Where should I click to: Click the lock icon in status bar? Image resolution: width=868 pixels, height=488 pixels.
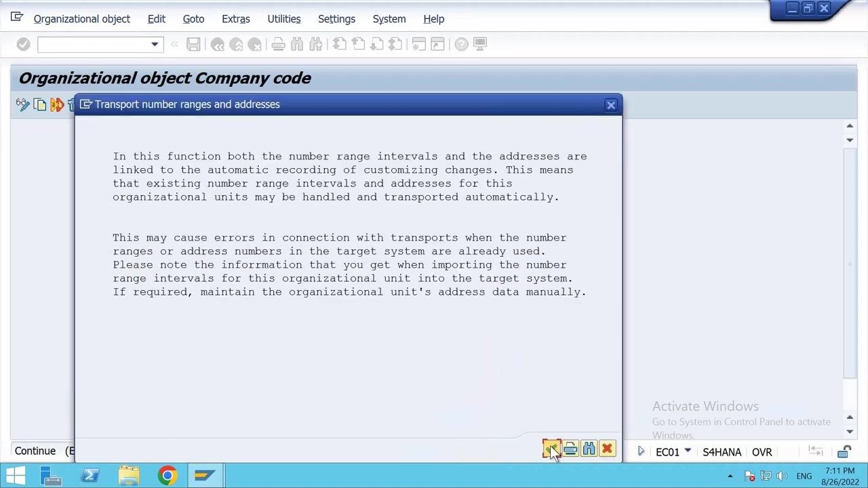click(x=844, y=452)
